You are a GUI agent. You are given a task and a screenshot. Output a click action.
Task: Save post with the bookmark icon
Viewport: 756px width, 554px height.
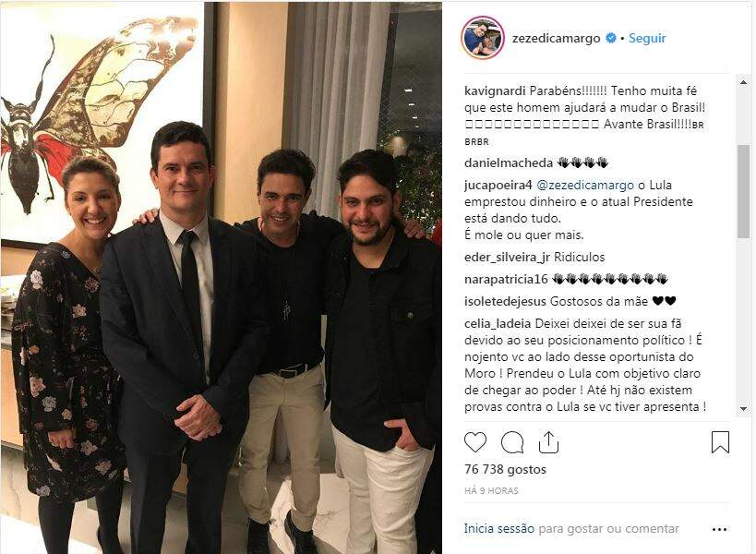pyautogui.click(x=720, y=442)
